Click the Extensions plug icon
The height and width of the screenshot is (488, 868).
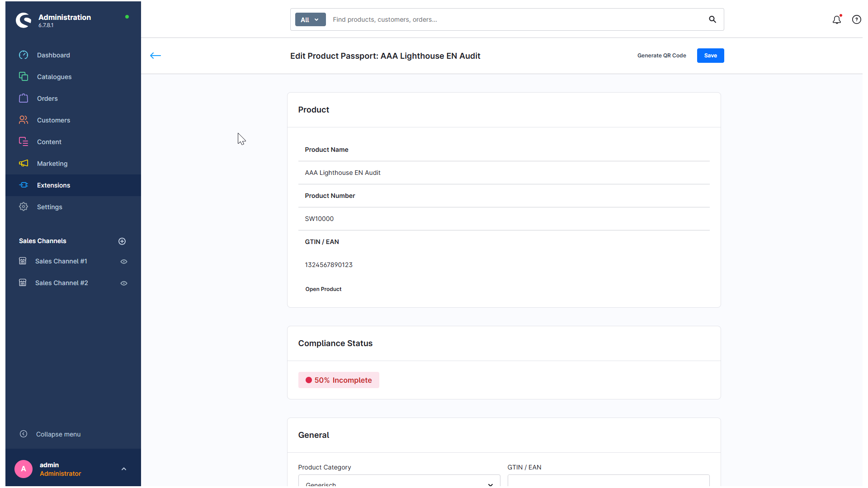[x=24, y=185]
